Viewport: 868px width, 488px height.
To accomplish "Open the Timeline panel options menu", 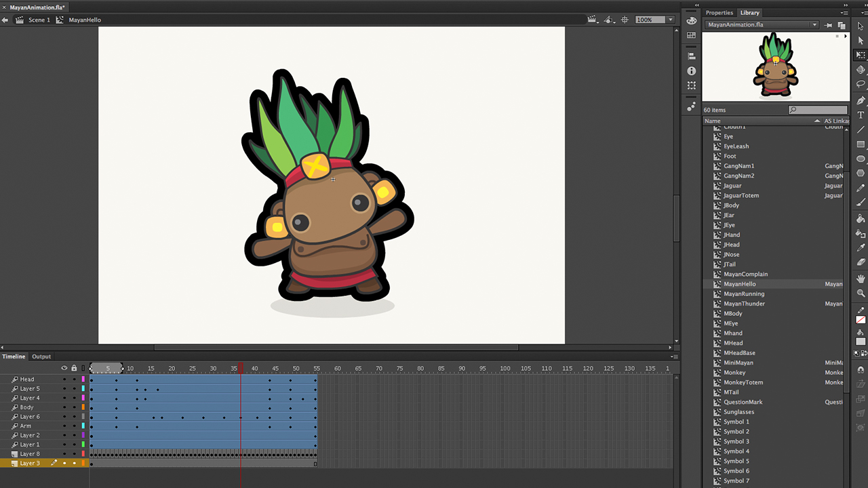I will [673, 357].
